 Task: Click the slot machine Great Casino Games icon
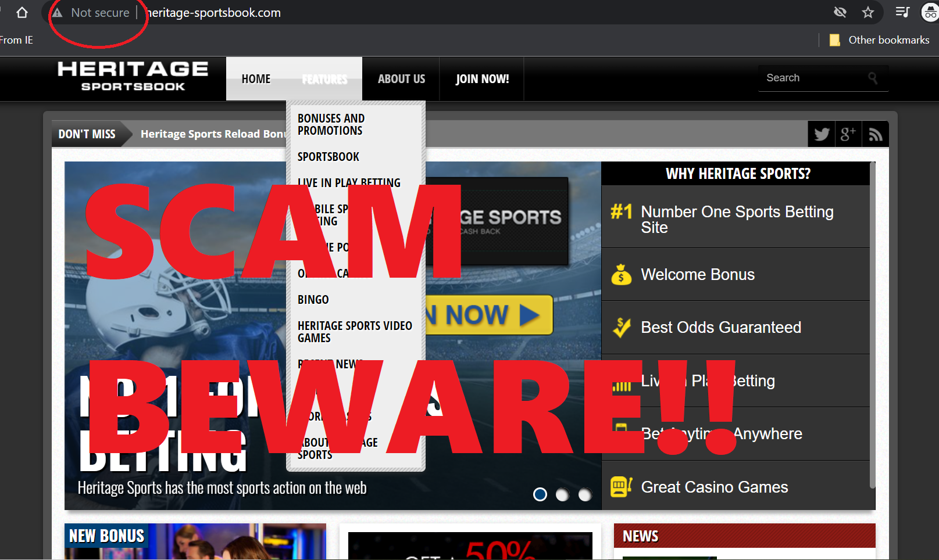coord(621,487)
